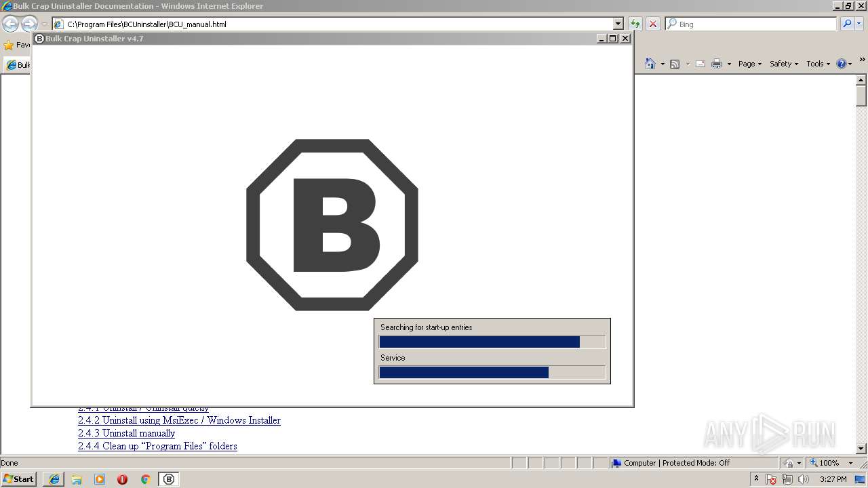Open the Help dropdown arrow
This screenshot has width=868, height=488.
[x=850, y=64]
